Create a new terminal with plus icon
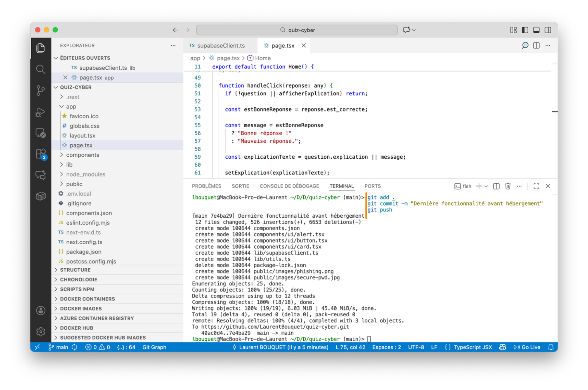The height and width of the screenshot is (390, 588). 479,186
